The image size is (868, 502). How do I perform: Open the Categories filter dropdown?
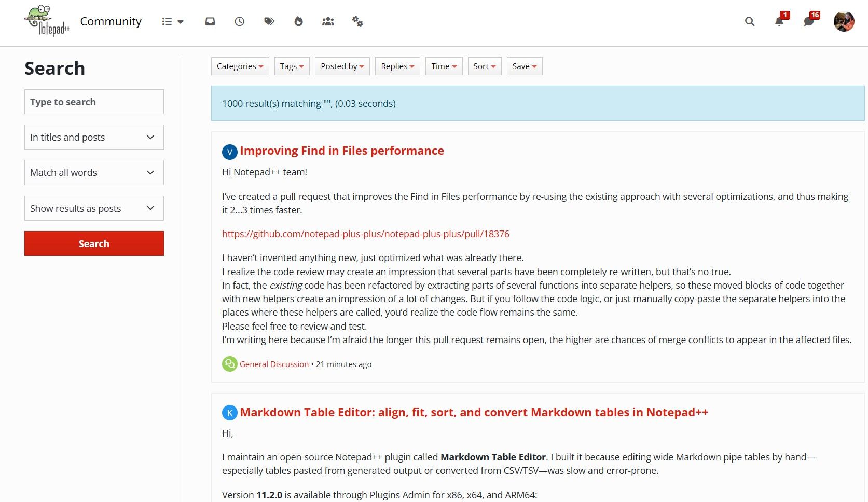[x=240, y=66]
